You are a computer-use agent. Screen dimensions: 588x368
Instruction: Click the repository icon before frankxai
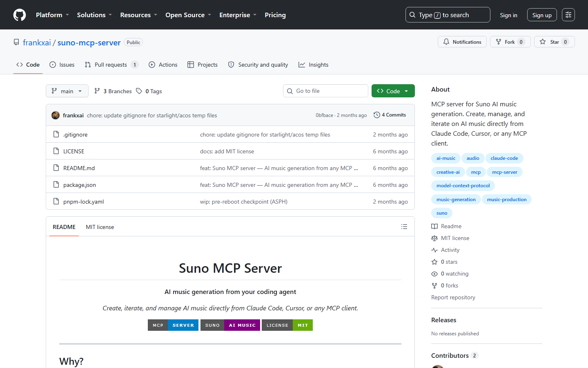16,42
